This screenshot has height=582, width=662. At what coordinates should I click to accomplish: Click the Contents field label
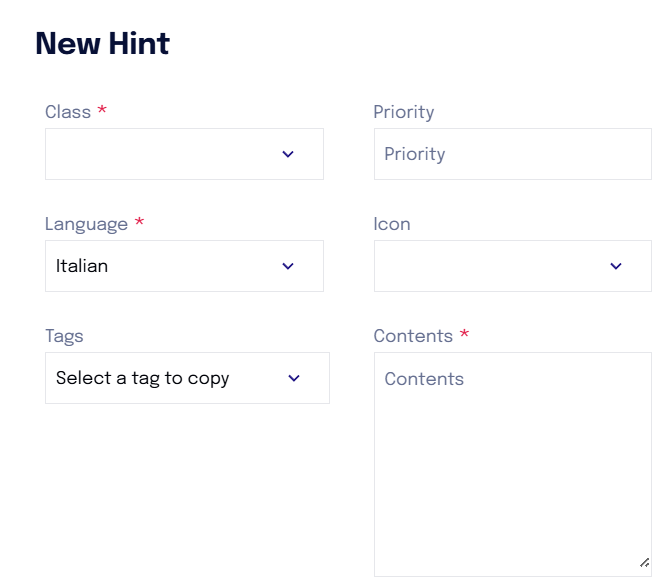pyautogui.click(x=413, y=336)
